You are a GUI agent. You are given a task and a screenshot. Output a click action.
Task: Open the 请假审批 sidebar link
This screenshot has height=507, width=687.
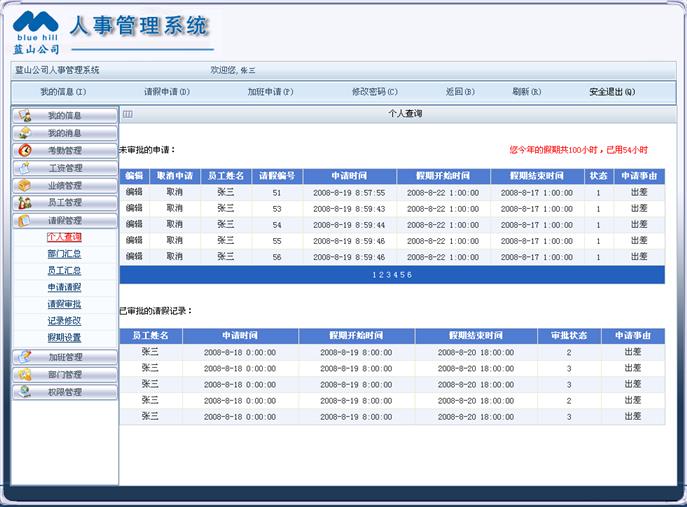pos(64,304)
